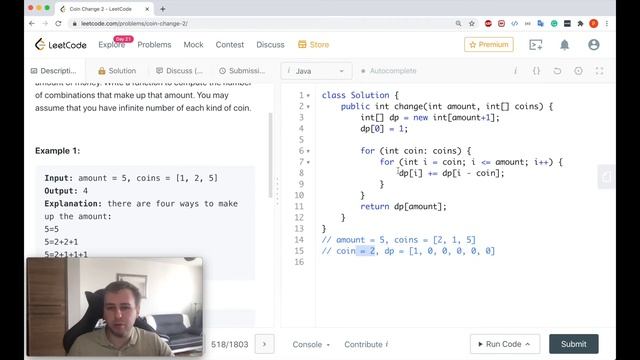Click the address bar zoom search icon

point(458,24)
